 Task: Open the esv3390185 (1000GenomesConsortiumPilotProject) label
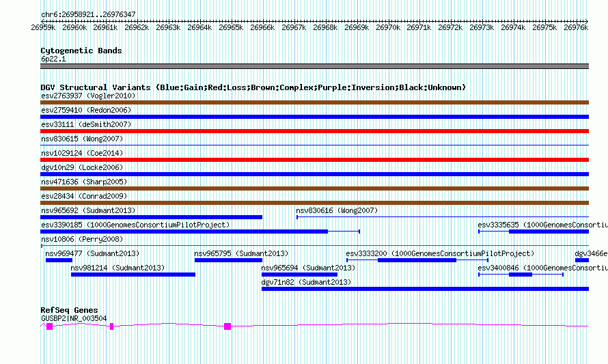(135, 225)
